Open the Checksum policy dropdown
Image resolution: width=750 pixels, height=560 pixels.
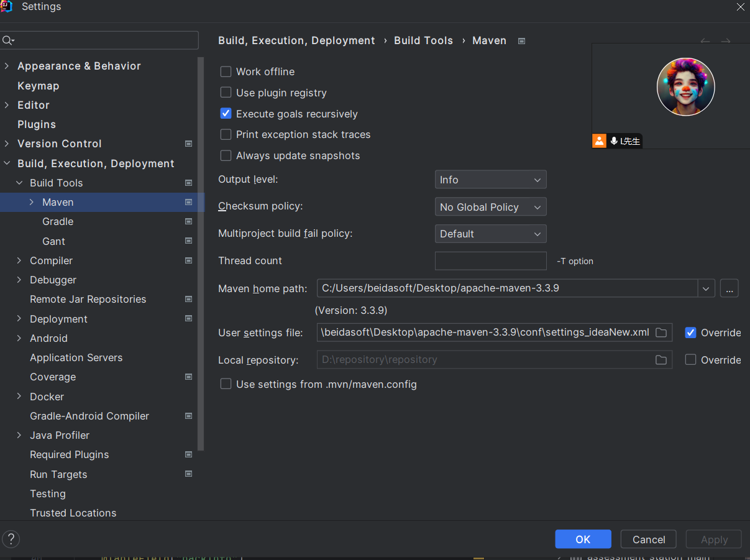click(490, 207)
